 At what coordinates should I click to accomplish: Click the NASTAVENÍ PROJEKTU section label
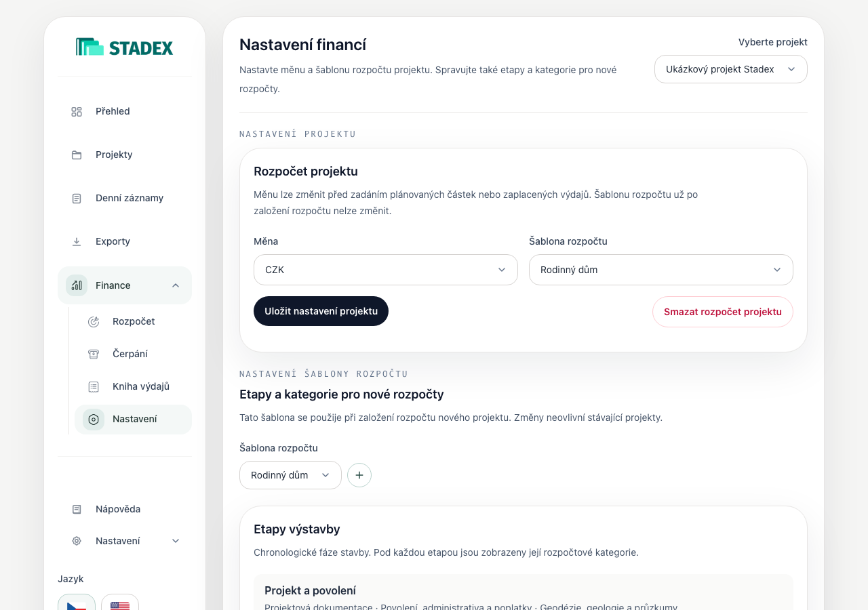pos(298,134)
